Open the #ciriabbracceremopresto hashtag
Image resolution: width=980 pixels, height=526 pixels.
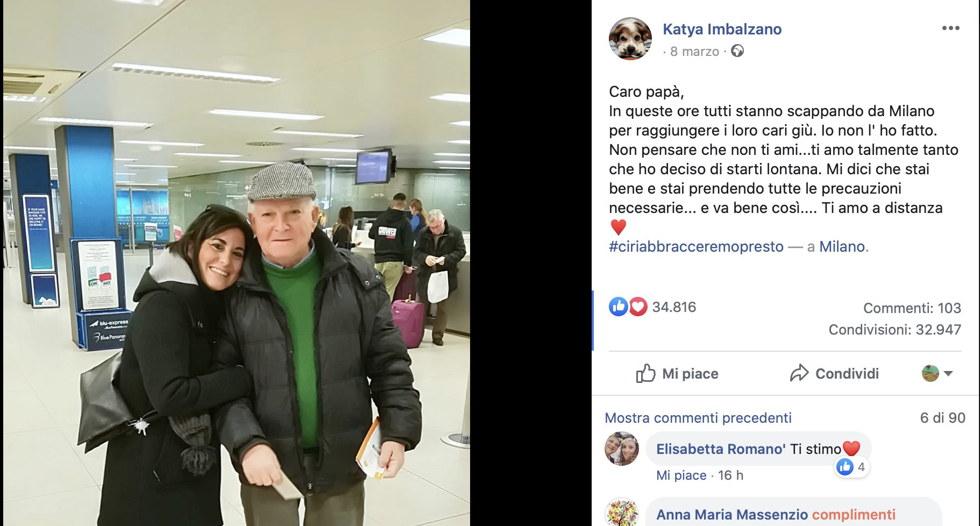point(696,247)
